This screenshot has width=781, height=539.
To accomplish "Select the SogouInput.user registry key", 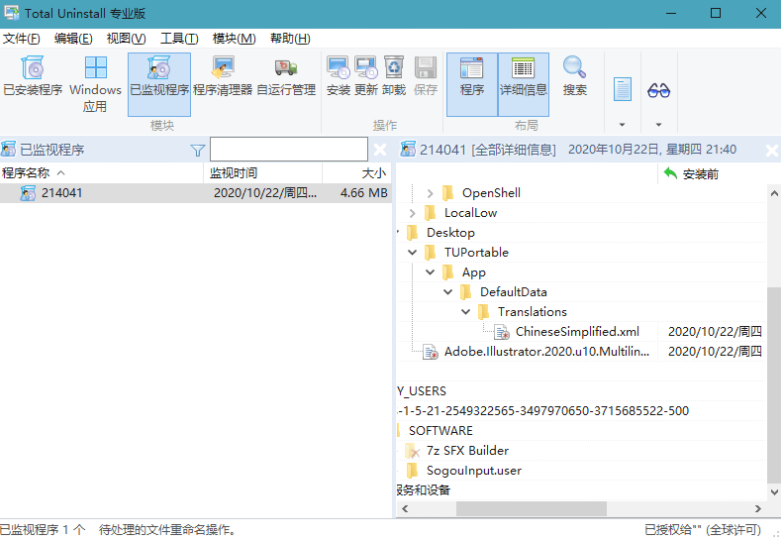I will pos(474,470).
